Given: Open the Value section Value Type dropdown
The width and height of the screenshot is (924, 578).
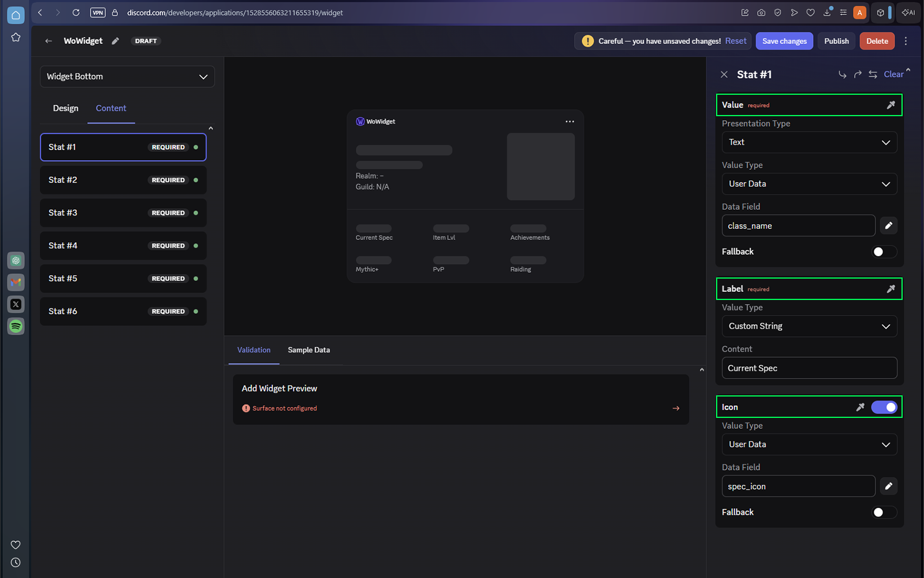Looking at the screenshot, I should click(x=809, y=184).
